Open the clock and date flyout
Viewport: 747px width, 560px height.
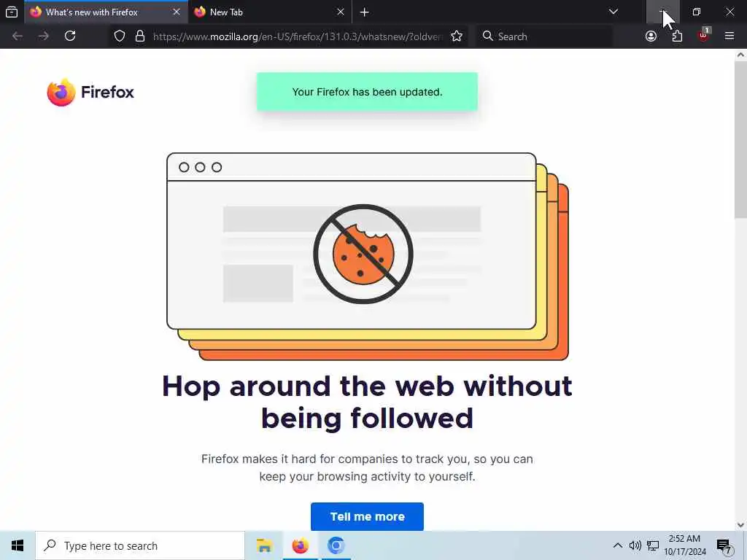click(685, 545)
